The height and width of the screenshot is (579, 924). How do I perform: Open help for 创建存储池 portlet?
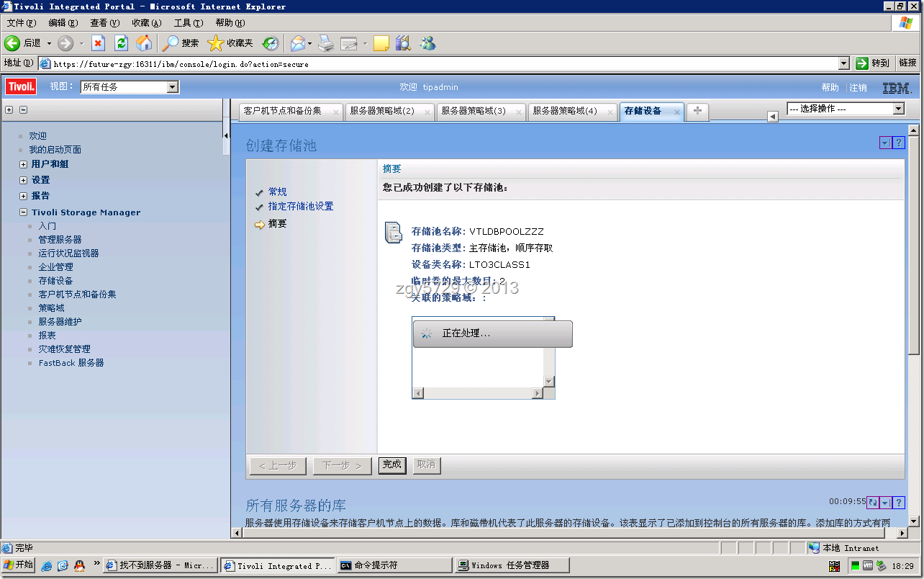[898, 143]
